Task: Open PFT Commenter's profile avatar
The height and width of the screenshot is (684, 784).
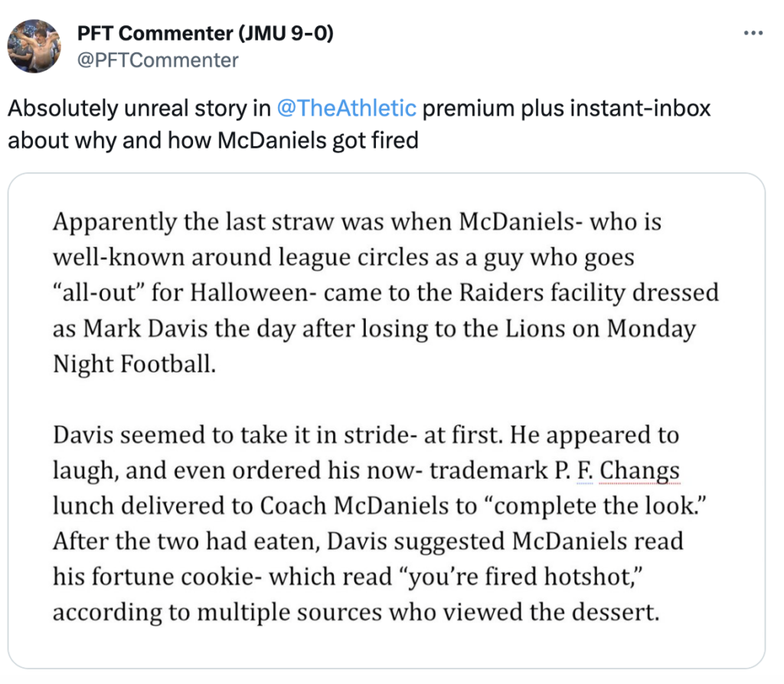Action: coord(34,47)
